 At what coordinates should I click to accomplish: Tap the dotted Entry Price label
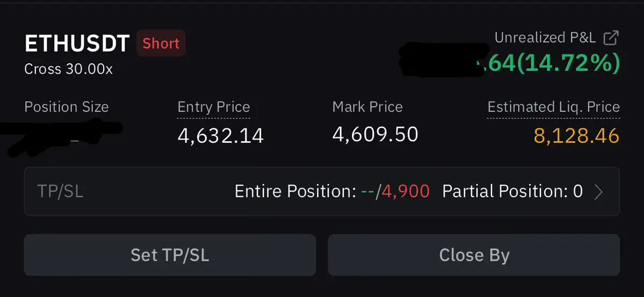pyautogui.click(x=214, y=107)
